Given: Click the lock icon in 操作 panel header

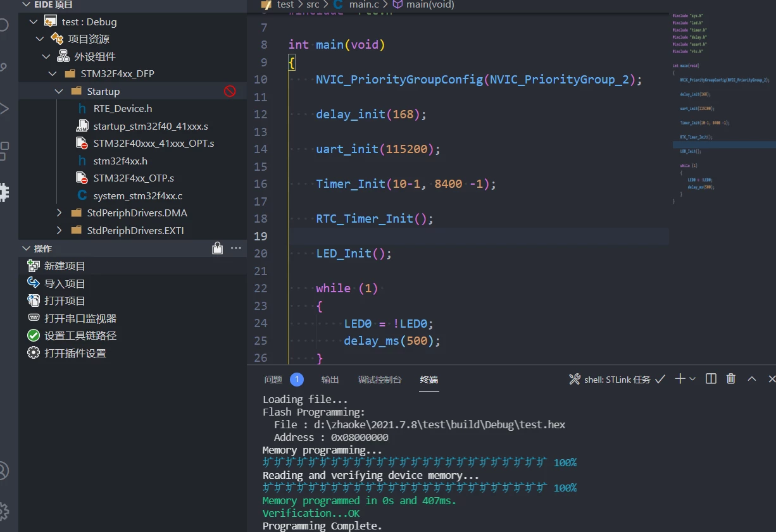Looking at the screenshot, I should click(x=218, y=249).
